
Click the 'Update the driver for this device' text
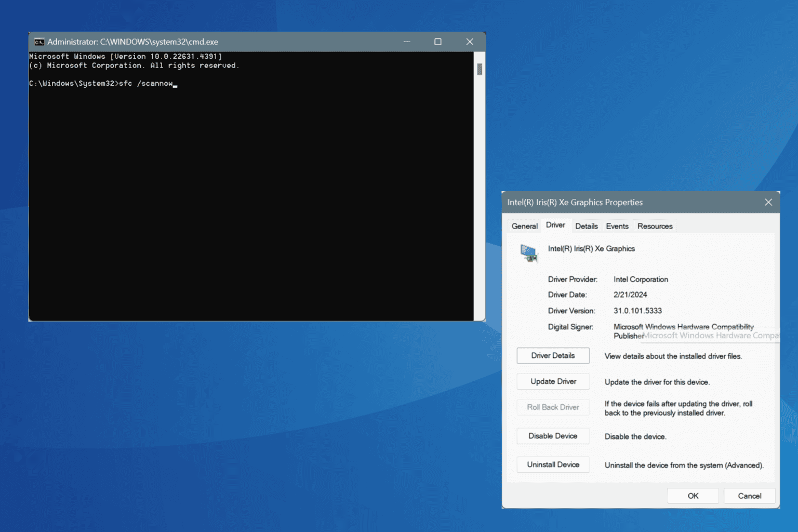coord(657,382)
